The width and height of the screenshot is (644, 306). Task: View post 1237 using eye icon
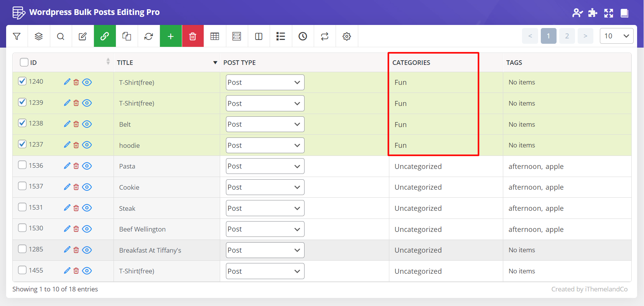tap(87, 145)
